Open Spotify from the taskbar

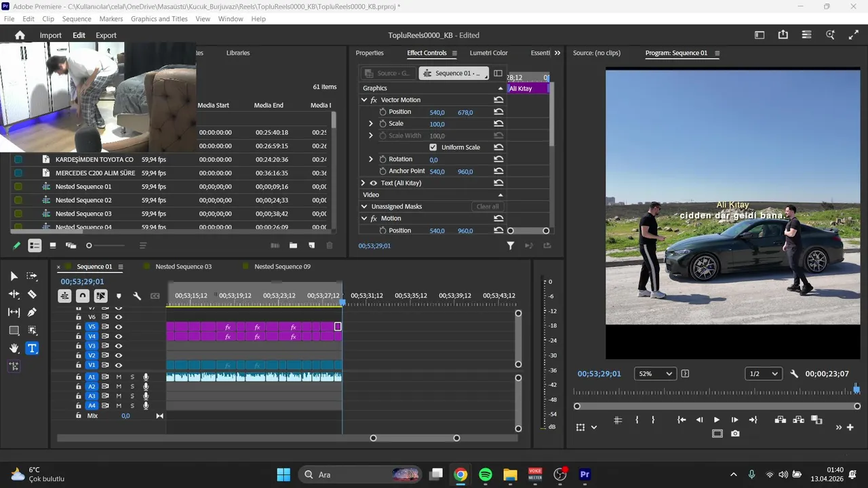pos(486,474)
